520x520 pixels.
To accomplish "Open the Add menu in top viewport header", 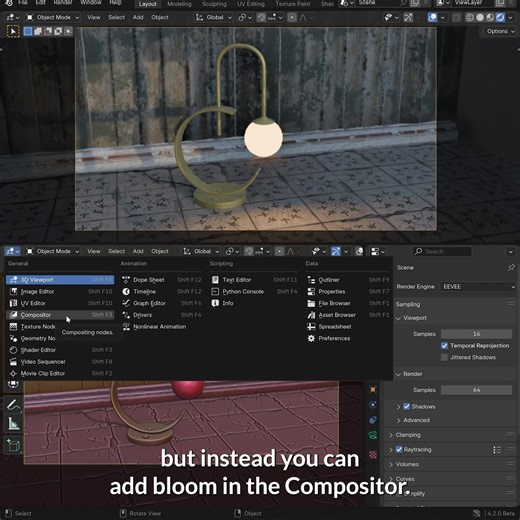I will click(x=138, y=17).
